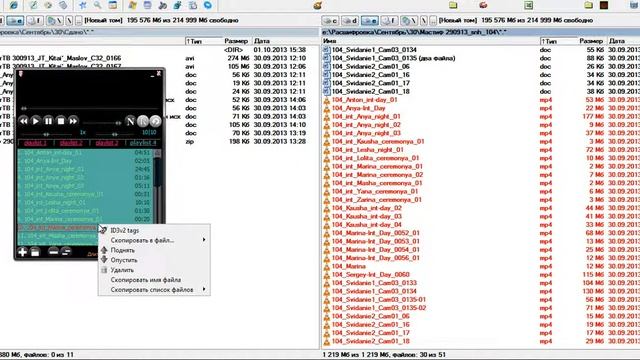This screenshot has width=640, height=360.
Task: Sort right panel by Тип column
Action: pyautogui.click(x=558, y=41)
